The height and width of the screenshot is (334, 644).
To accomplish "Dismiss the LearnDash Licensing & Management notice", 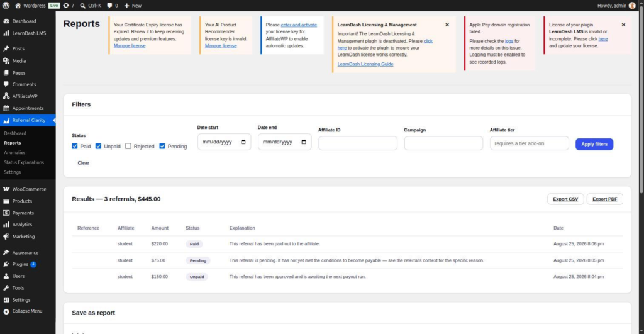I will click(x=447, y=25).
